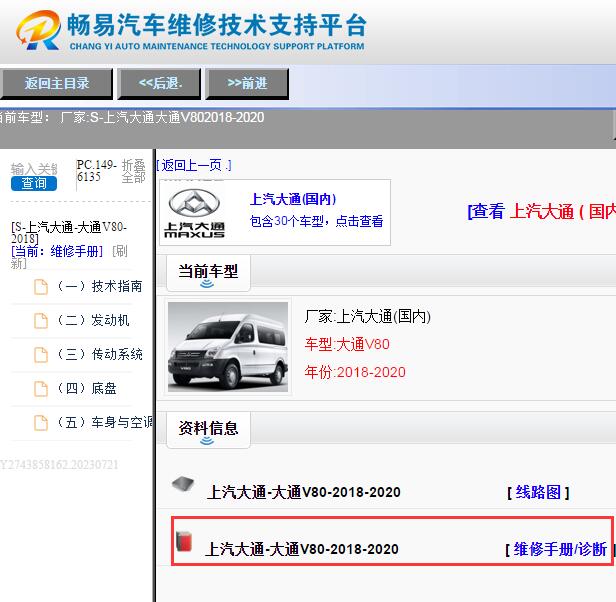This screenshot has height=602, width=616.
Task: Click the red book icon beside 维修手册 row
Action: pyautogui.click(x=184, y=541)
